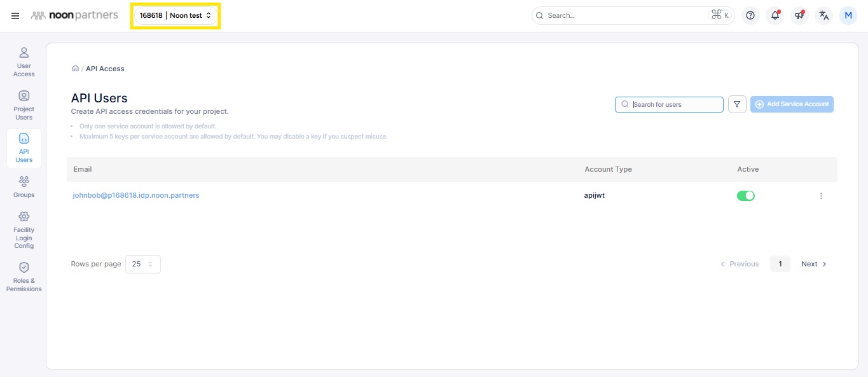Open the johnbob@p168618.idp.noon.partners email link
This screenshot has height=377, width=868.
(136, 196)
